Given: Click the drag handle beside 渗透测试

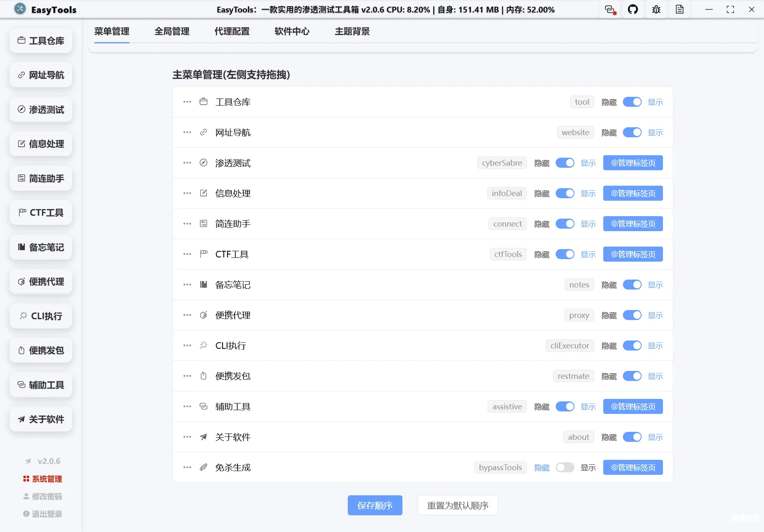Looking at the screenshot, I should click(x=187, y=163).
